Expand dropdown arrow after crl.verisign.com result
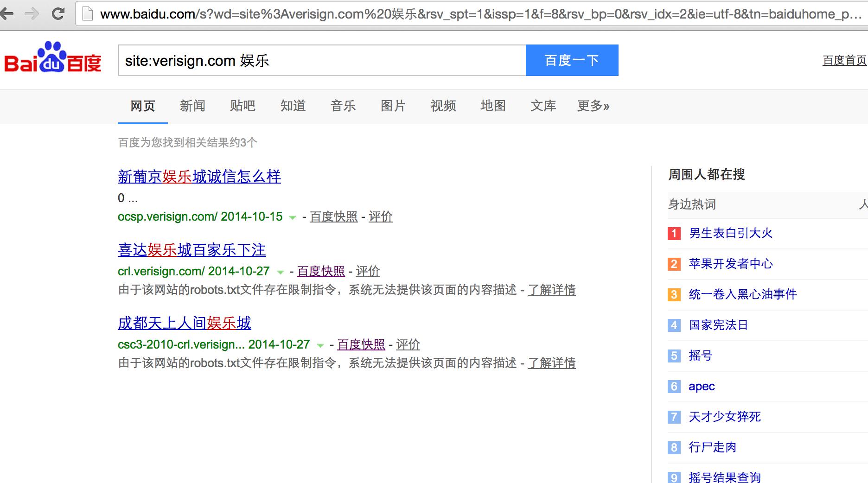This screenshot has width=868, height=483. tap(280, 272)
